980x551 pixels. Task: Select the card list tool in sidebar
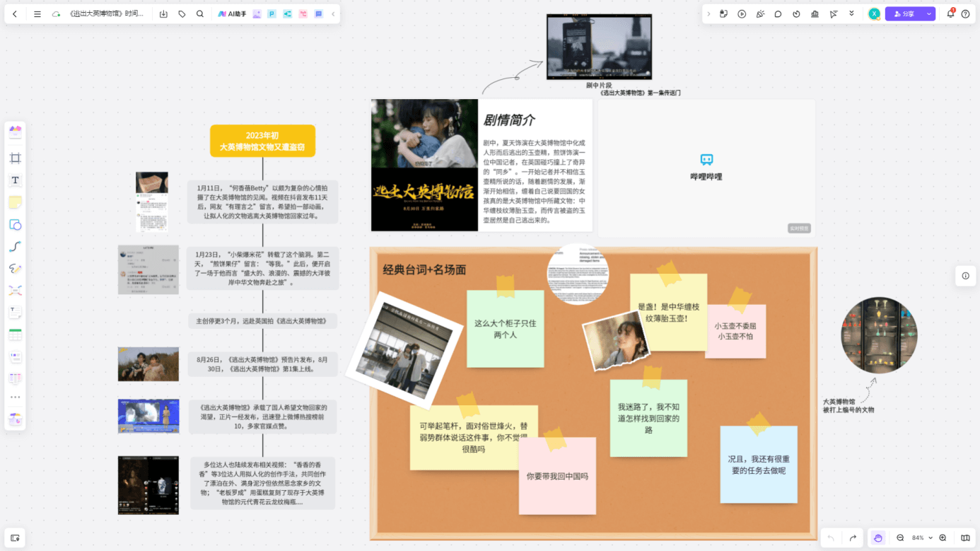point(15,357)
